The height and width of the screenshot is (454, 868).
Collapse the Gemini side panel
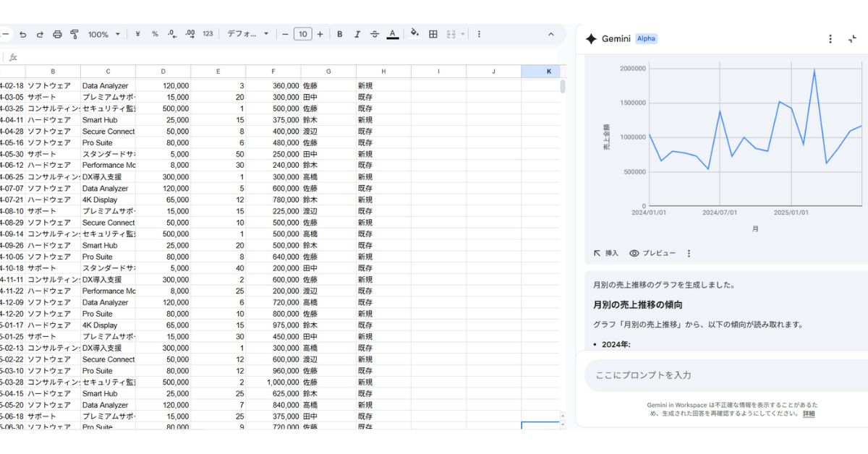click(852, 39)
